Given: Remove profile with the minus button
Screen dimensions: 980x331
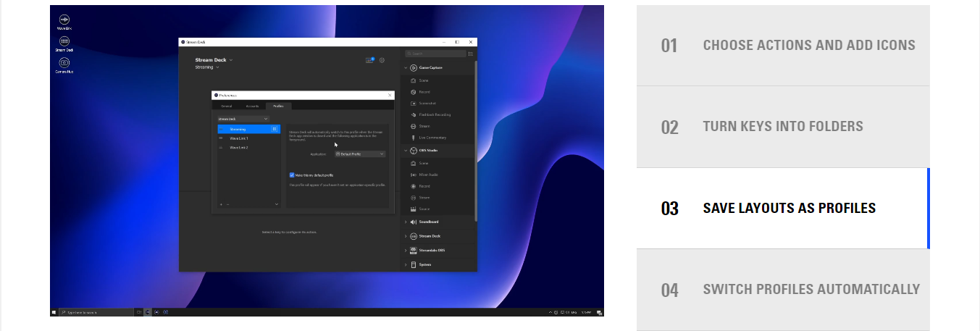Looking at the screenshot, I should [x=227, y=204].
